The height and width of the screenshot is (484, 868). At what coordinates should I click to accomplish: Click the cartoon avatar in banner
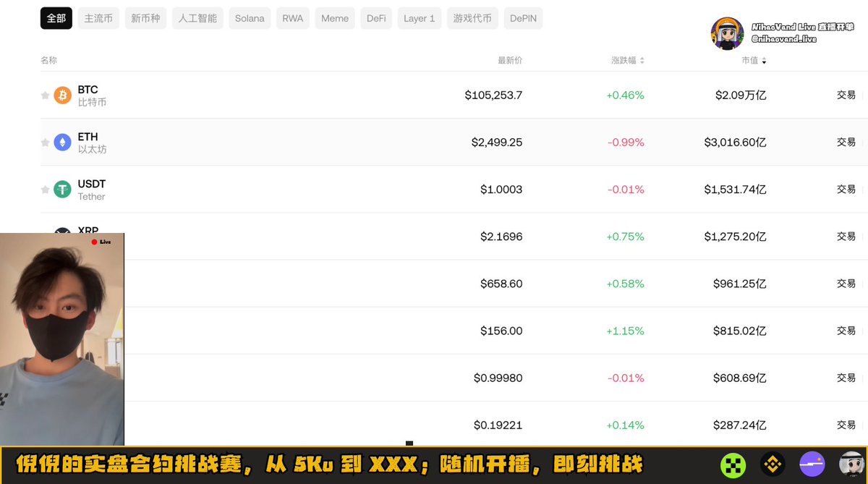(852, 464)
